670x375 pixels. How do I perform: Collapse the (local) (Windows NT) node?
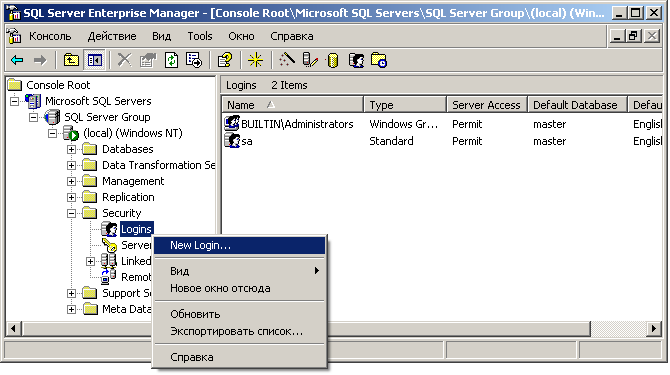coord(52,133)
